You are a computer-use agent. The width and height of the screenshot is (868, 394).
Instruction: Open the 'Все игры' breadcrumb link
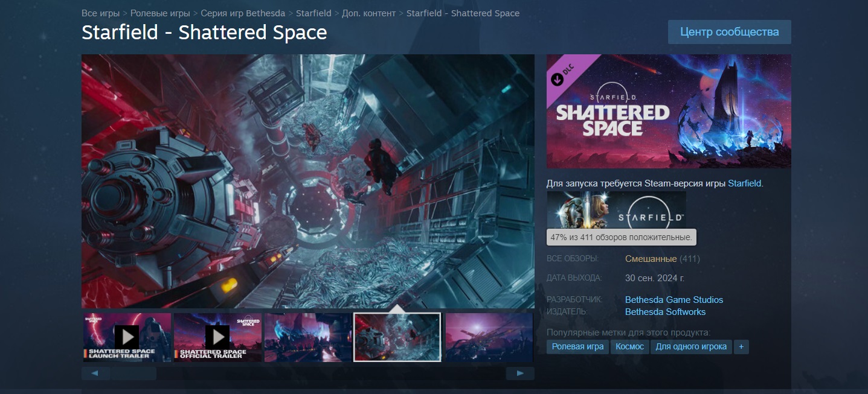(x=101, y=13)
